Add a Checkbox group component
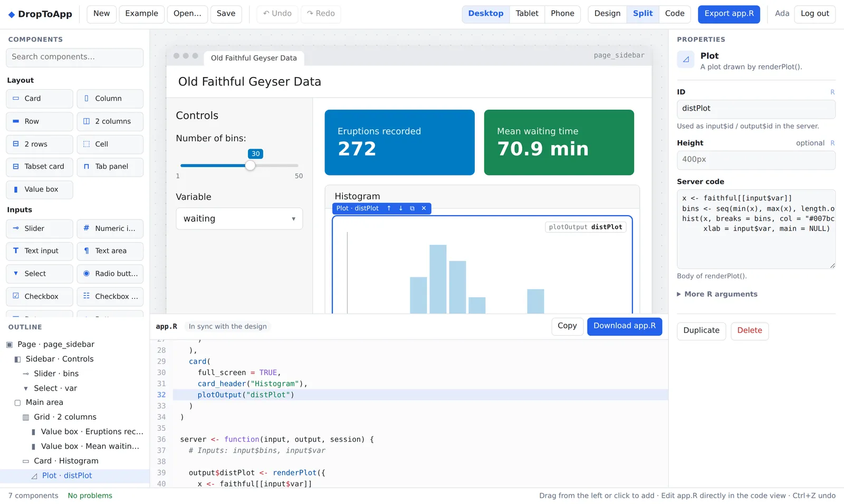The image size is (844, 504). pyautogui.click(x=110, y=296)
